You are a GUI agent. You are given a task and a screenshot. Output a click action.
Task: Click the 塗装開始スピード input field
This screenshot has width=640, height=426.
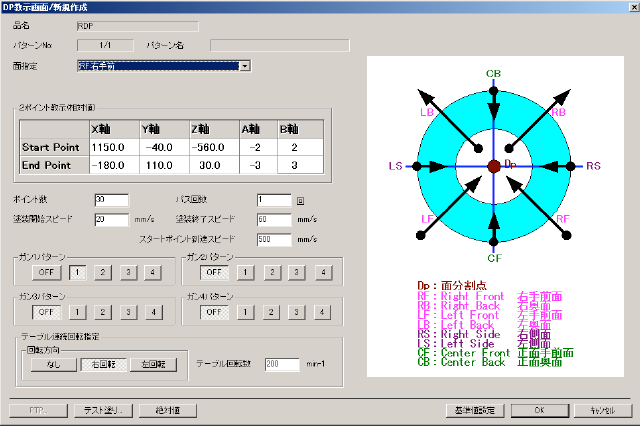111,220
